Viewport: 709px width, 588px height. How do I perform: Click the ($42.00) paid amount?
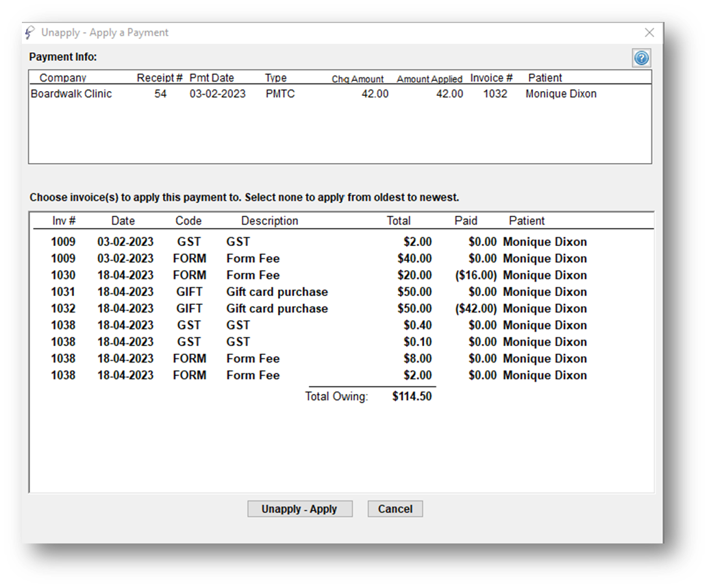click(x=475, y=308)
